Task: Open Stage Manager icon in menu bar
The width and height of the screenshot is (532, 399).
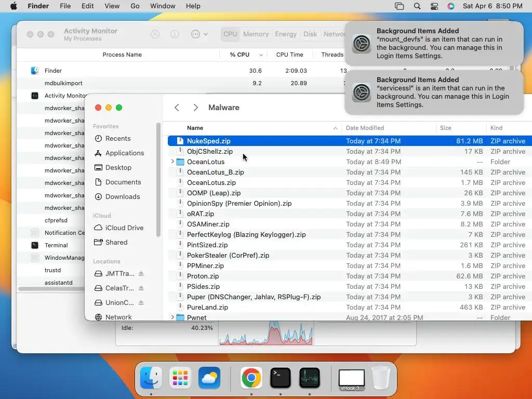Action: point(400,6)
